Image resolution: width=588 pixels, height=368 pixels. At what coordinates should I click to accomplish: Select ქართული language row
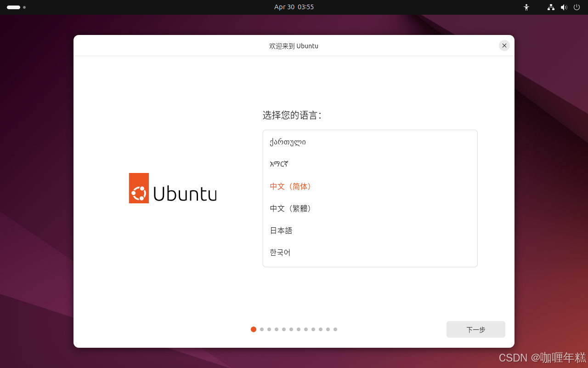[370, 142]
